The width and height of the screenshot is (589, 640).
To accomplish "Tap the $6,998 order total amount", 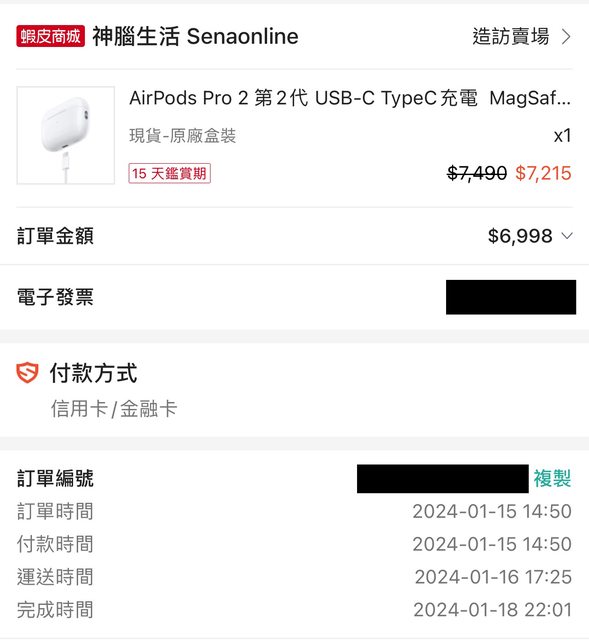I will click(x=520, y=236).
